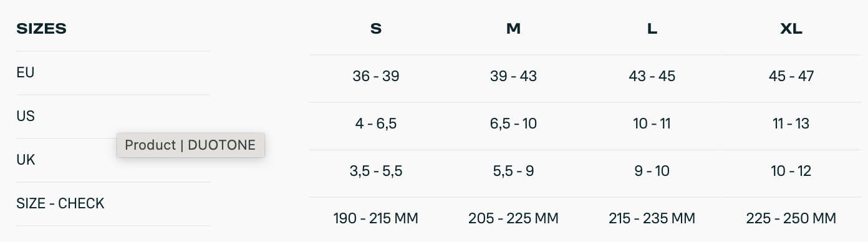Click UK size 9 - 10 cell

(x=652, y=171)
